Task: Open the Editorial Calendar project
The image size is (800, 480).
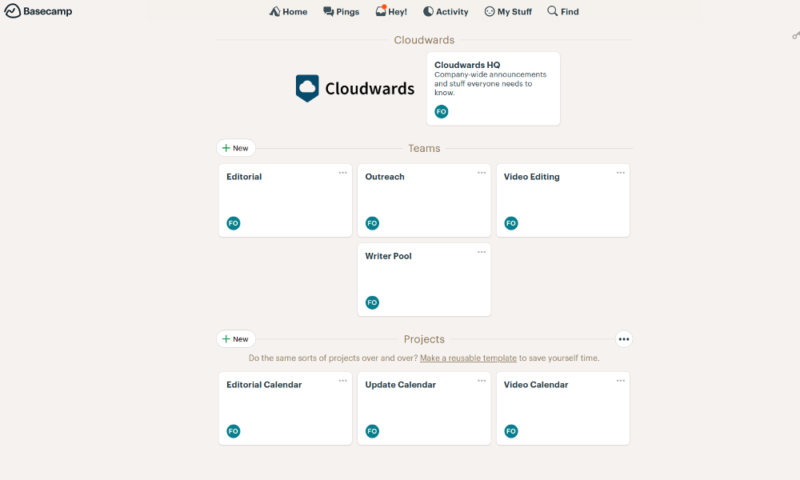Action: pos(285,408)
